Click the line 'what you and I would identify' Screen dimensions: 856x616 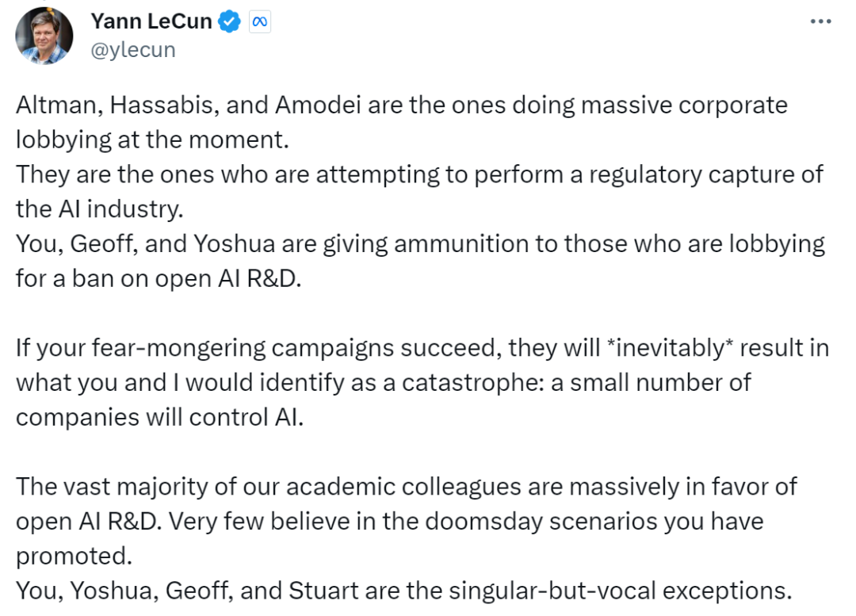(384, 382)
